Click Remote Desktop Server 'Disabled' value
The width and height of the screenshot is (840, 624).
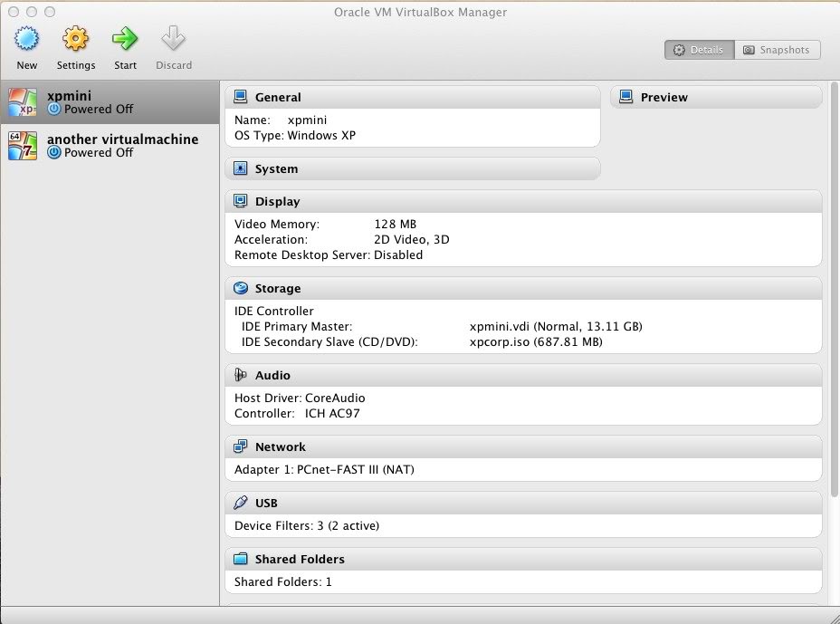point(398,254)
